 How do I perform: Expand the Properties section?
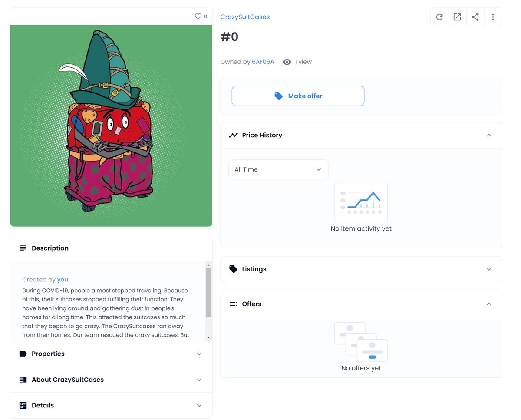coord(199,354)
